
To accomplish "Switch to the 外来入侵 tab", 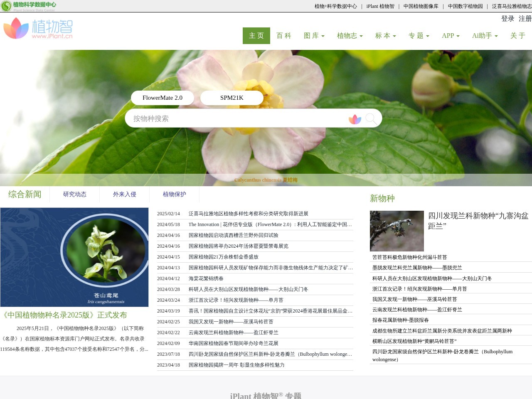I will click(x=124, y=194).
